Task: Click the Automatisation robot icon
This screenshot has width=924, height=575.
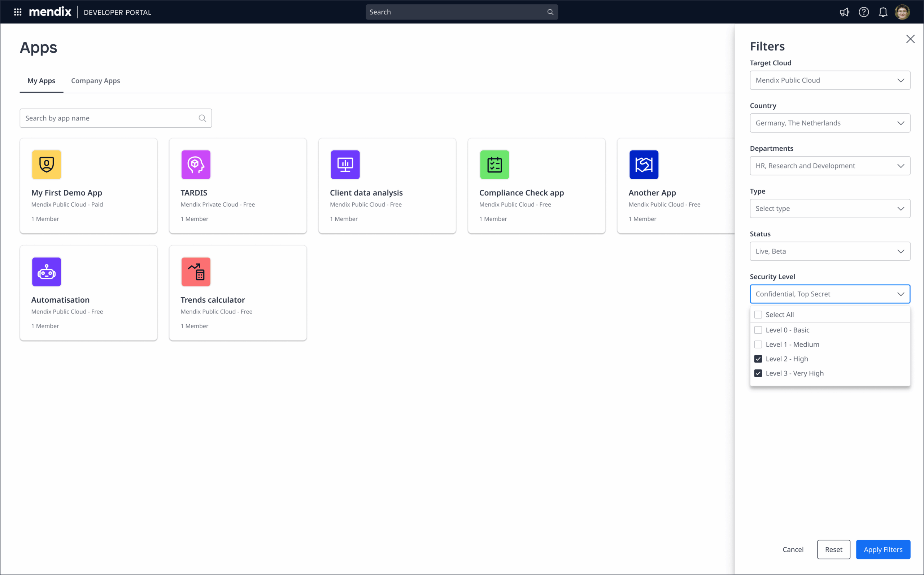Action: coord(47,272)
